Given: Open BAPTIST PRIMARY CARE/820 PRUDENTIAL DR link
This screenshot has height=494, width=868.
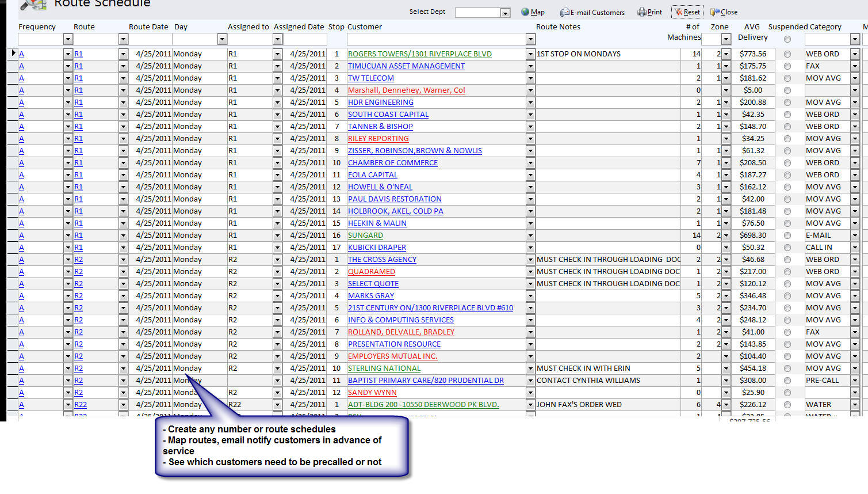Looking at the screenshot, I should click(426, 381).
